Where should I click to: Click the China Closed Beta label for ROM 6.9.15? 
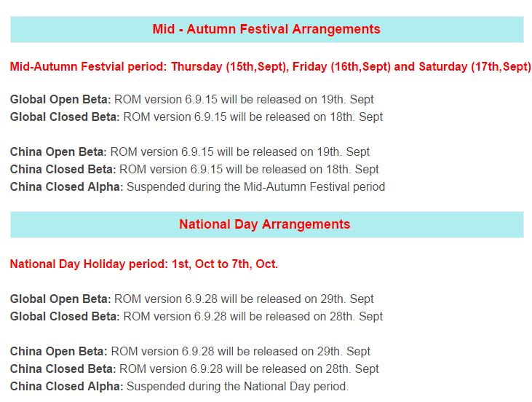tap(63, 170)
